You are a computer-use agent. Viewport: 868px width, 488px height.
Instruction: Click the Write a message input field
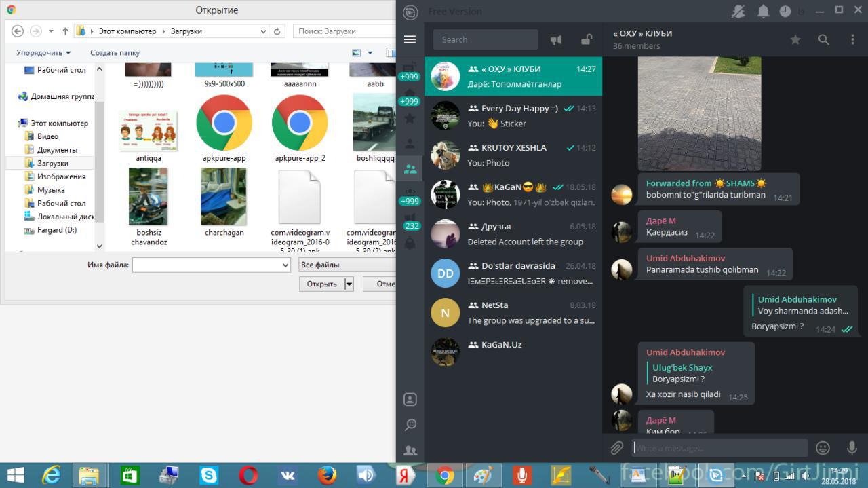click(719, 448)
